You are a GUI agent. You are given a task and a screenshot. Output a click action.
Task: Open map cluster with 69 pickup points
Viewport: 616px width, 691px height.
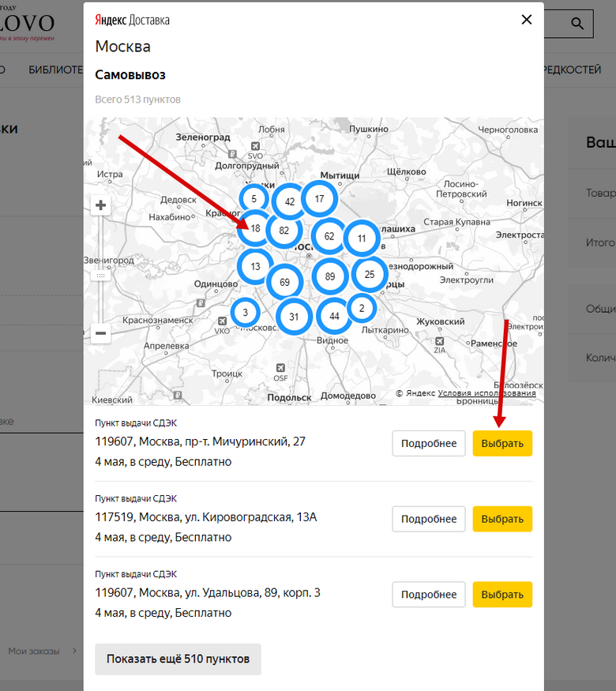pos(284,282)
